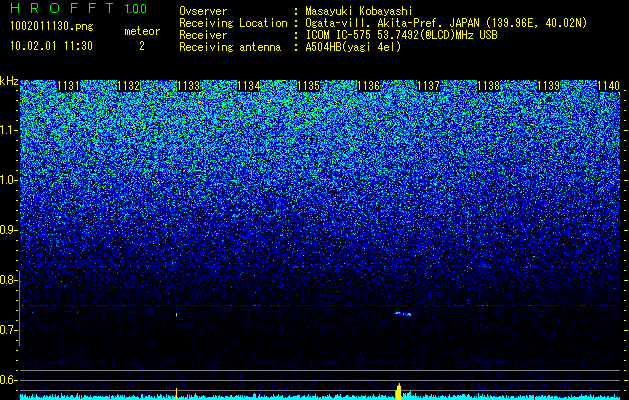Click the 1136 time marker

[369, 86]
